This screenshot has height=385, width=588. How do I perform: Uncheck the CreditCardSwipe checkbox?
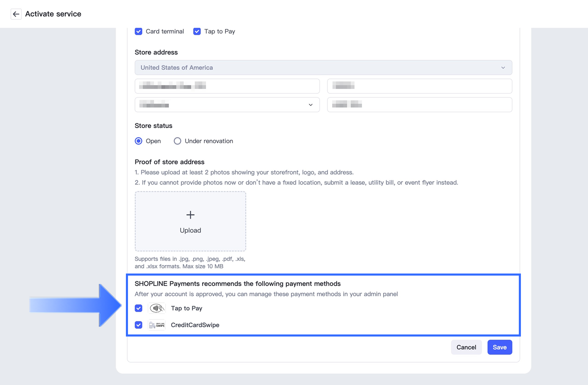pyautogui.click(x=139, y=325)
